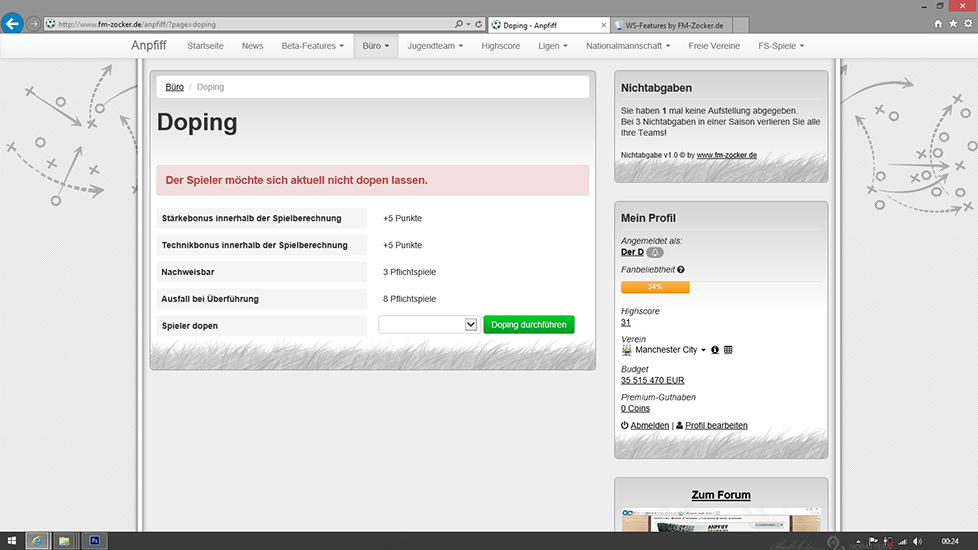
Task: Open the Spieler dopen player dropdown
Action: click(x=428, y=325)
